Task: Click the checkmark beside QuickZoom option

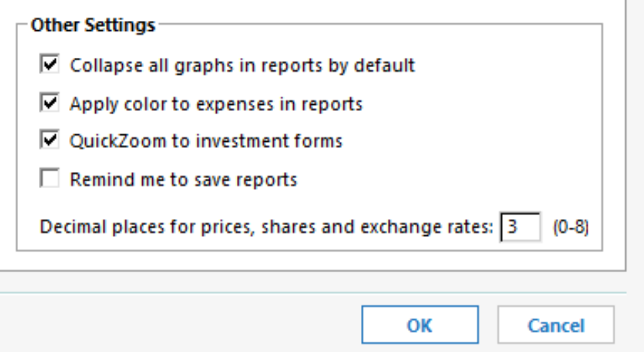Action: (50, 140)
